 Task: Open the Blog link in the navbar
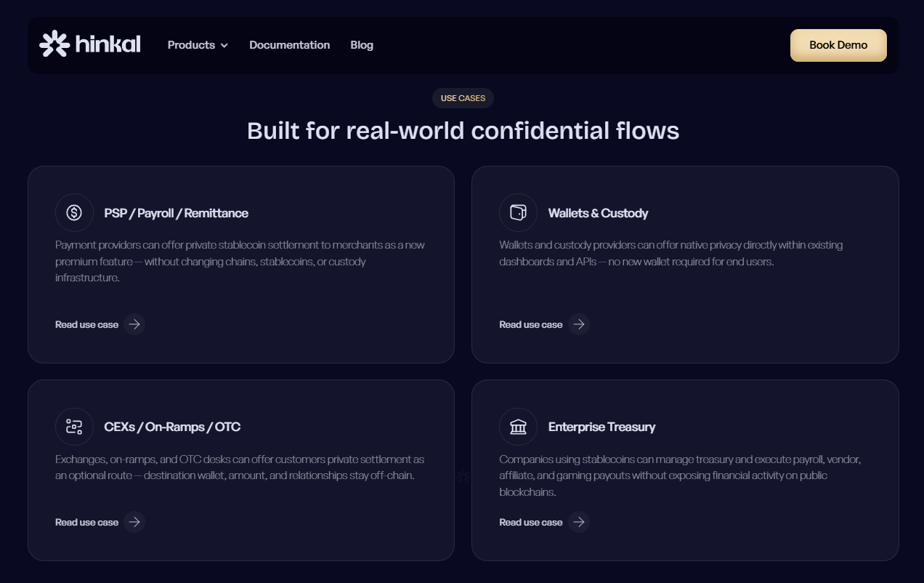(362, 45)
